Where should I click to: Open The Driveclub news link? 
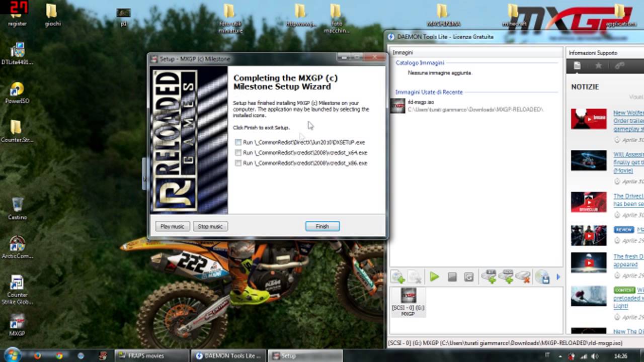628,200
